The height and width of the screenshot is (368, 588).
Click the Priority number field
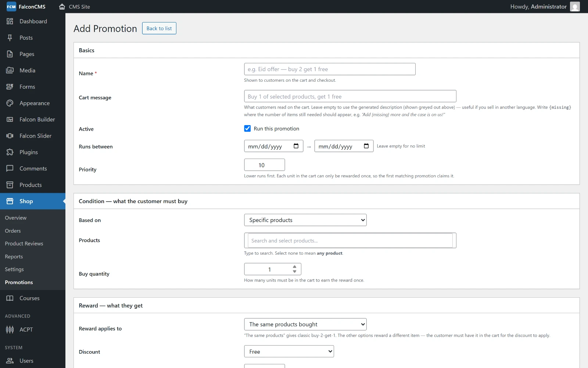click(x=265, y=165)
